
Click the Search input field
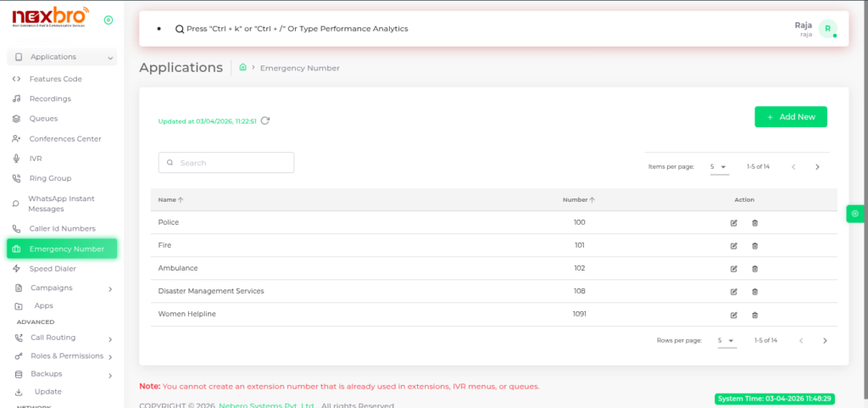[x=226, y=163]
